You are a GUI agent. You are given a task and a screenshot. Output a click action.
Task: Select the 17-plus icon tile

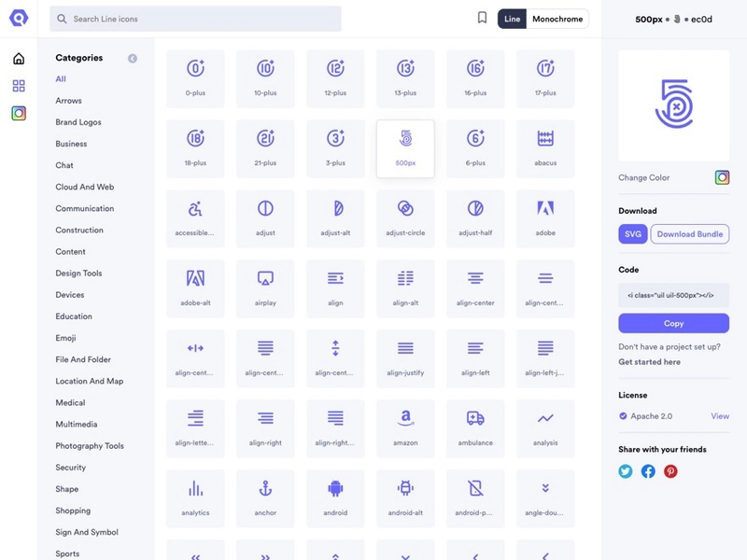click(x=545, y=78)
